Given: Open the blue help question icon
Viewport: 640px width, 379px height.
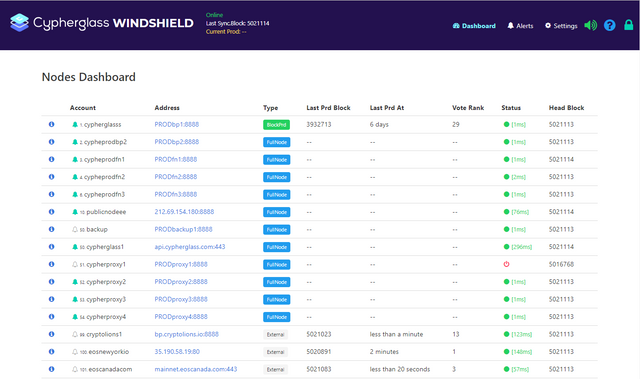Looking at the screenshot, I should point(609,25).
